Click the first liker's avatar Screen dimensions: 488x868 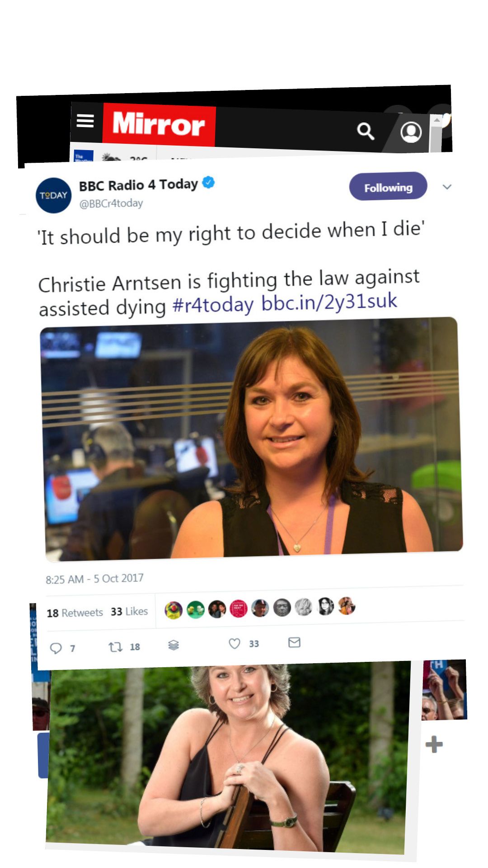click(174, 610)
